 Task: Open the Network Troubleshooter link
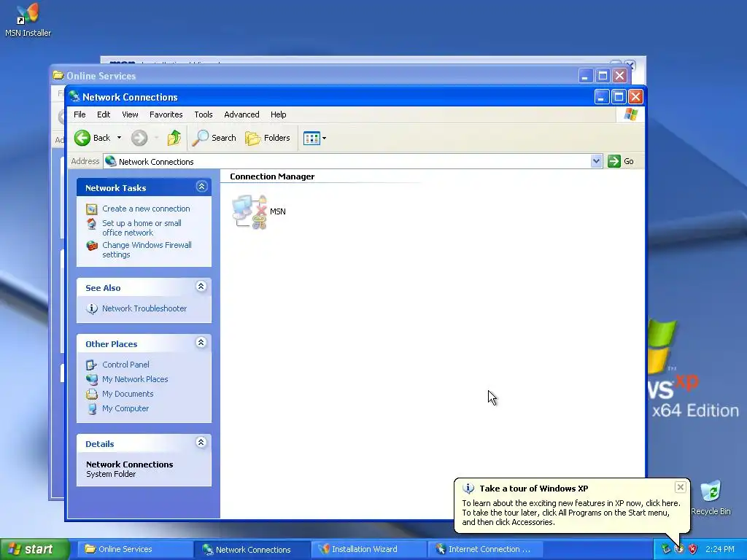coord(144,308)
